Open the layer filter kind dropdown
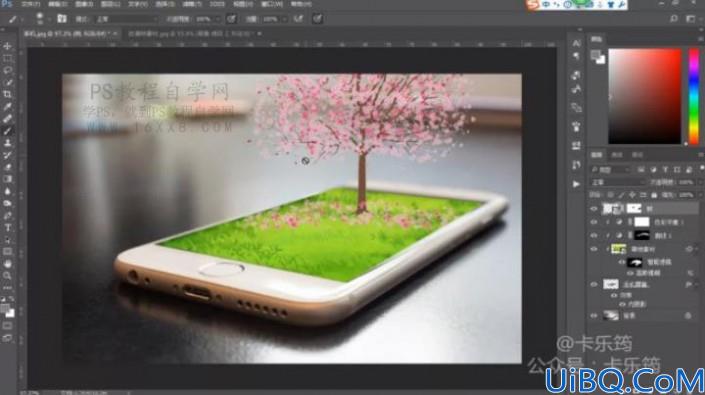705x395 pixels. pyautogui.click(x=611, y=170)
